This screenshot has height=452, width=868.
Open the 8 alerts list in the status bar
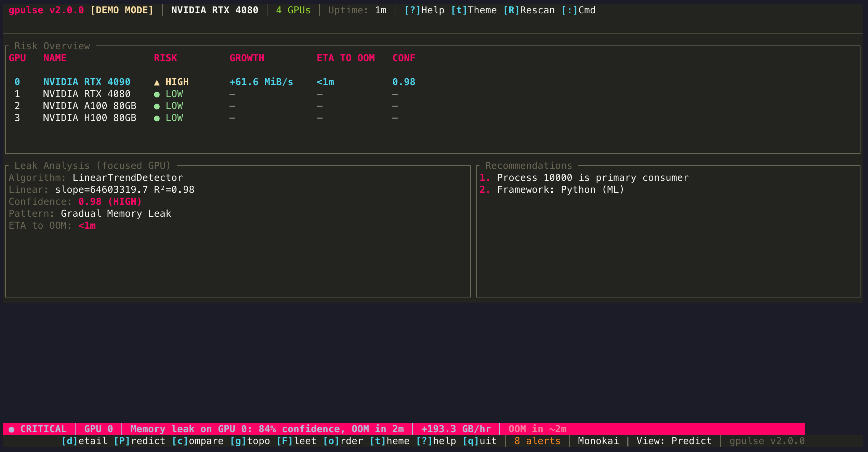536,441
